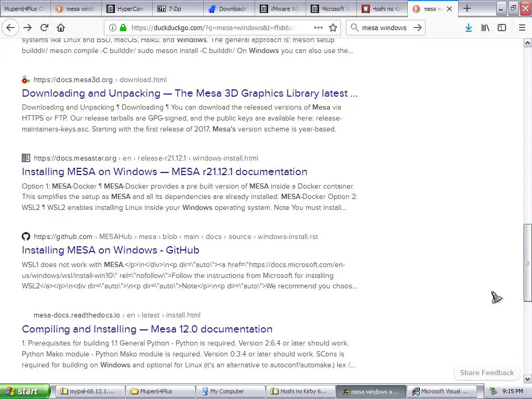Switch to the Microsoft tab
This screenshot has height=399, width=532.
(331, 9)
